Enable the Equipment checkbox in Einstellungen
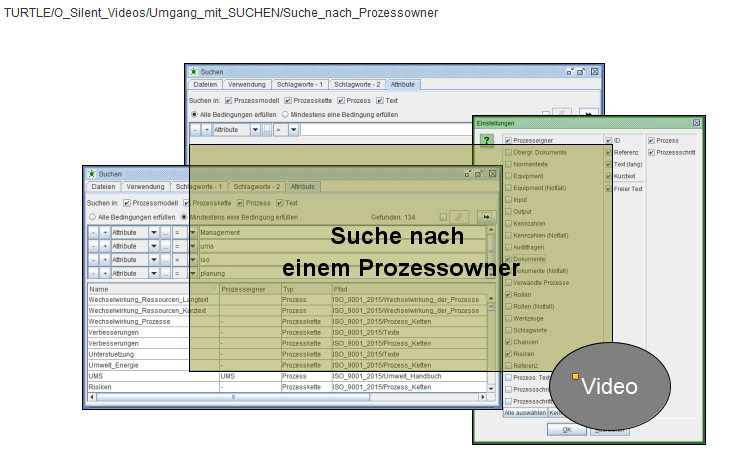 508,176
